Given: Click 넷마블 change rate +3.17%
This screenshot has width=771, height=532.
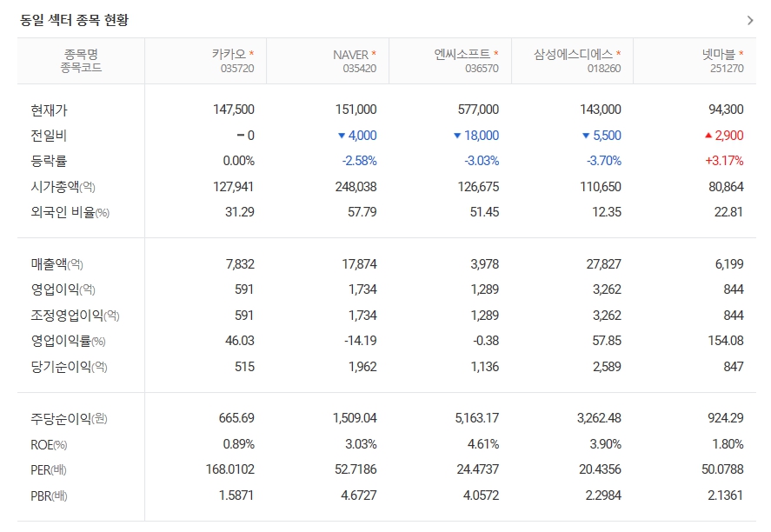Looking at the screenshot, I should click(724, 161).
